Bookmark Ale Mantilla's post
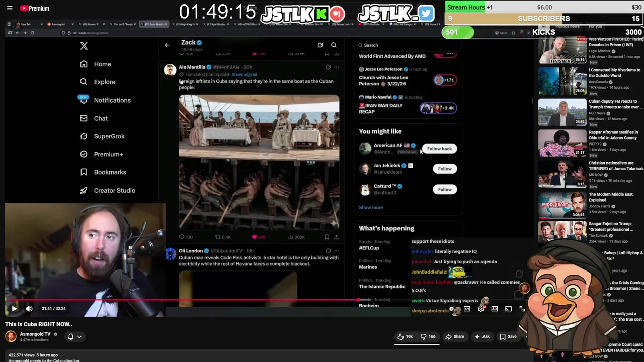The height and width of the screenshot is (362, 644). click(x=327, y=237)
